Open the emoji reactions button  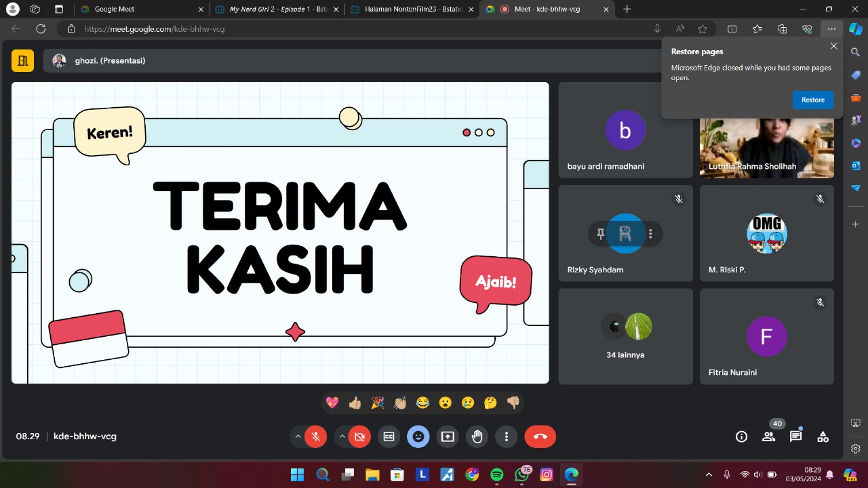418,436
